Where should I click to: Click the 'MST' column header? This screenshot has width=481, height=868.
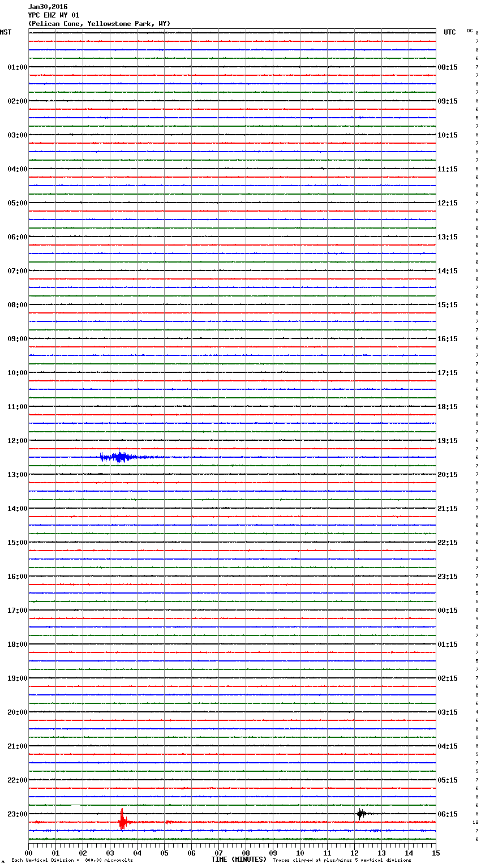click(x=6, y=32)
